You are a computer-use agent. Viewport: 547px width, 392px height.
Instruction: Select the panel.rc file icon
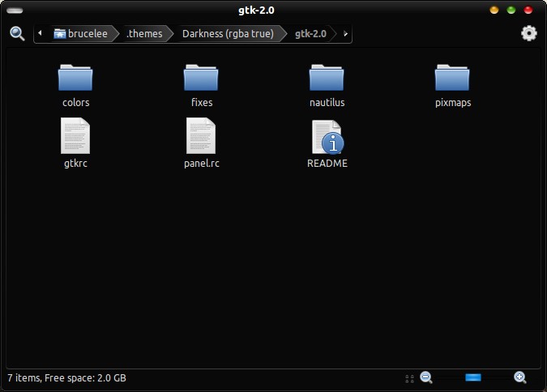pyautogui.click(x=201, y=136)
